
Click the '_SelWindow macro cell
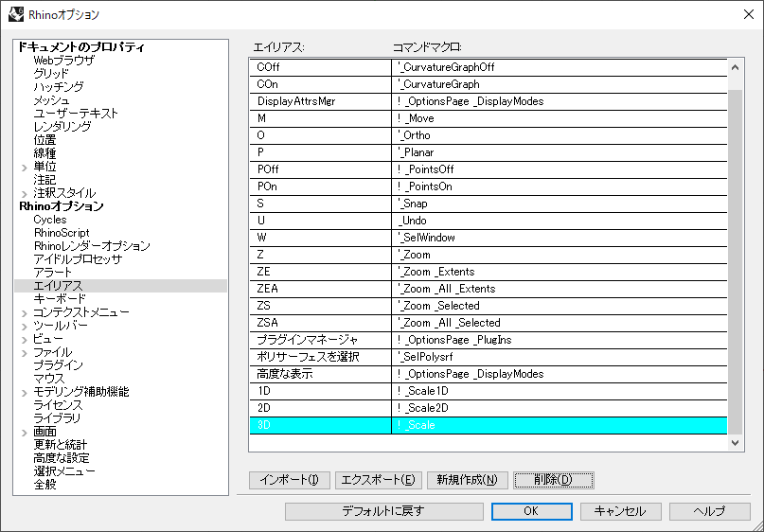pos(560,238)
